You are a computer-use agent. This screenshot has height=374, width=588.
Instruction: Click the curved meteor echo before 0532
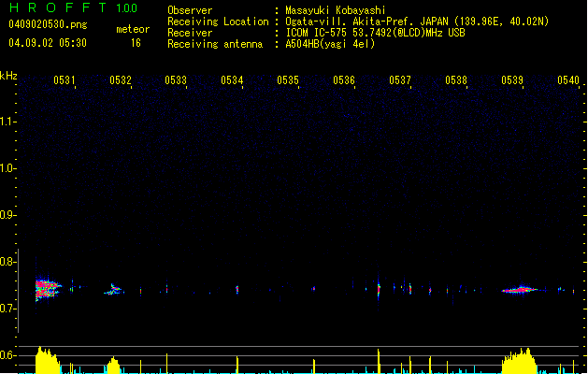click(x=114, y=289)
